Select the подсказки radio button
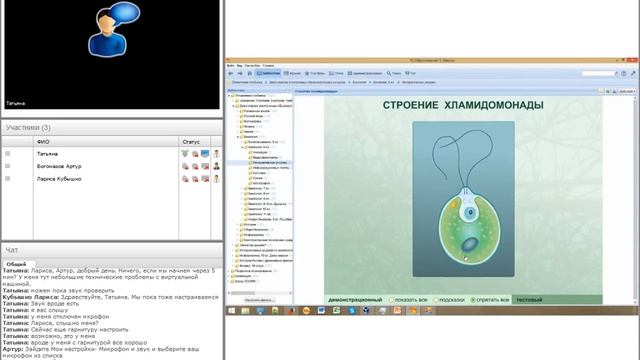 436,300
